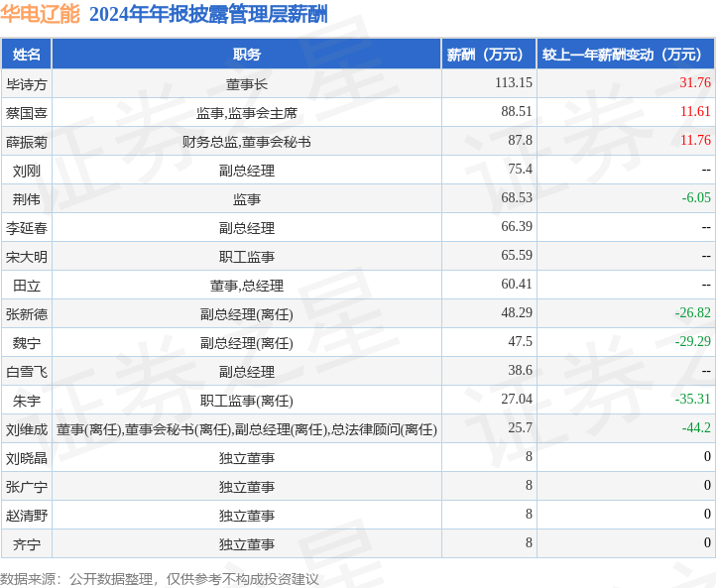716x588 pixels.
Task: Select the name cell 刘晓晶
Action: point(27,458)
